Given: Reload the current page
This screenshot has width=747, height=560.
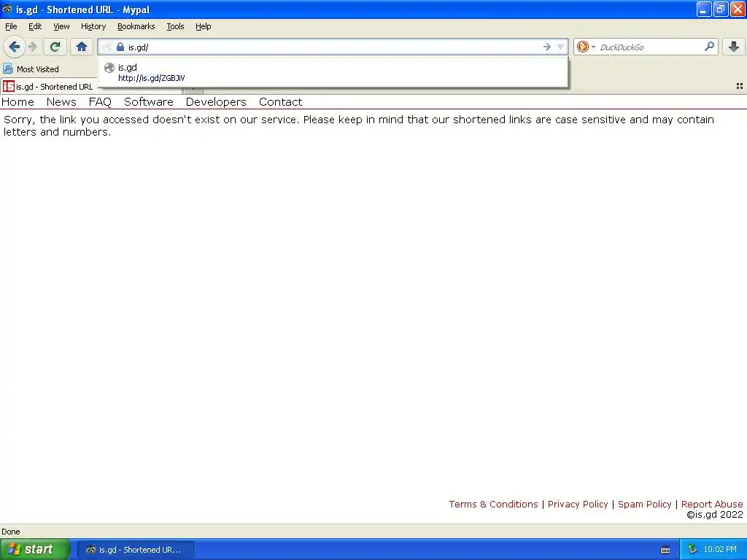Looking at the screenshot, I should [55, 47].
